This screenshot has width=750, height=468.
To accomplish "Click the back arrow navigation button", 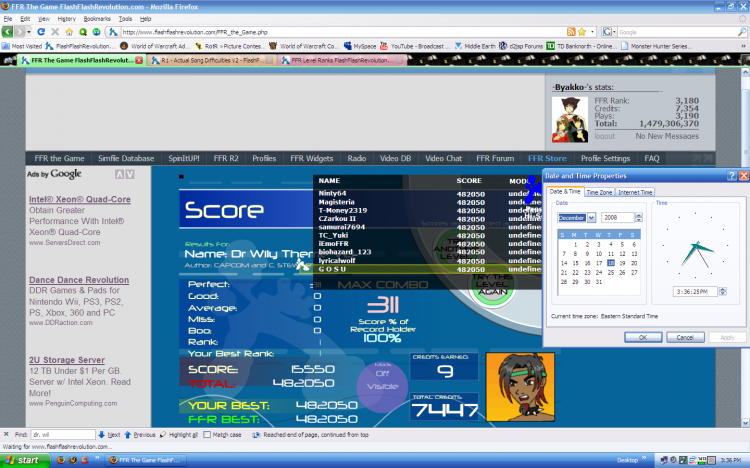I will pos(7,32).
